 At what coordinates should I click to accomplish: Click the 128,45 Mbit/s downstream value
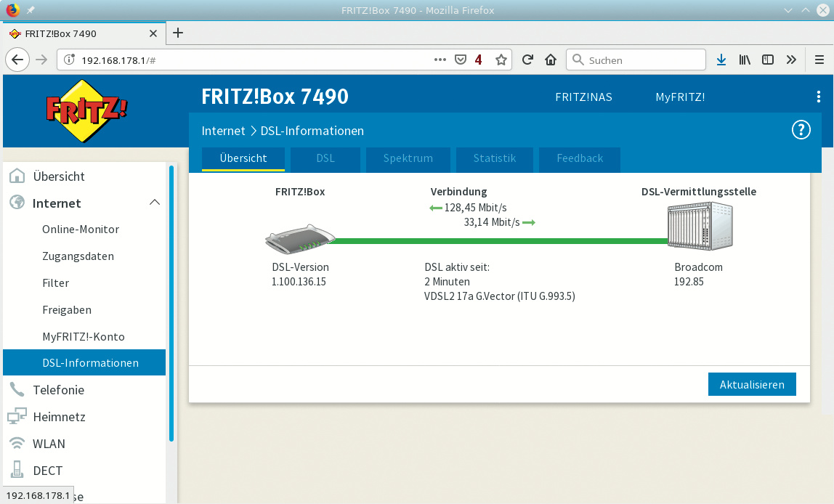476,208
